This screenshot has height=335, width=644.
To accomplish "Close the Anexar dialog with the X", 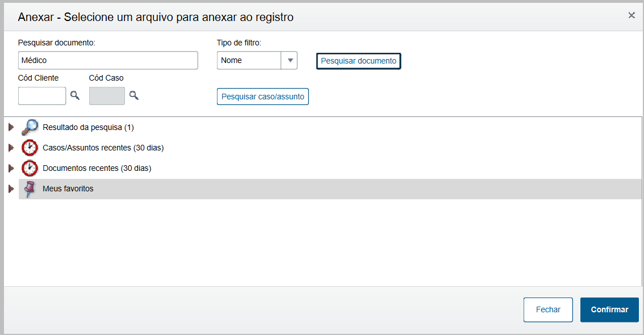I will (x=632, y=15).
